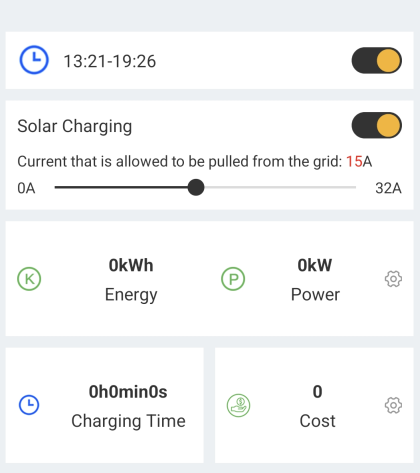This screenshot has height=473, width=420.
Task: Open the 13:21-19:26 schedule time text
Action: [110, 61]
